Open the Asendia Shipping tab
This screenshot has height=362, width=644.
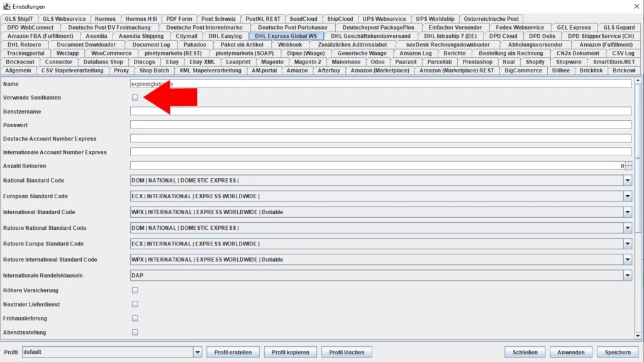141,37
